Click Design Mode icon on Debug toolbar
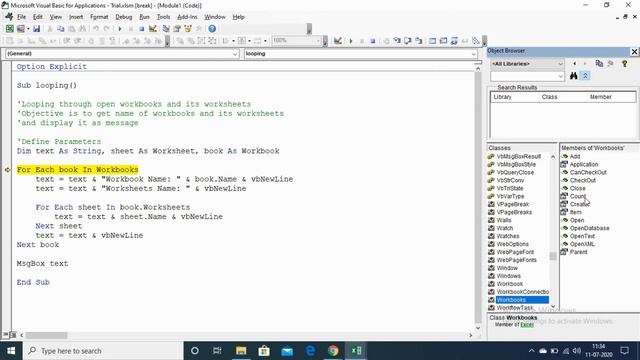 [x=338, y=41]
